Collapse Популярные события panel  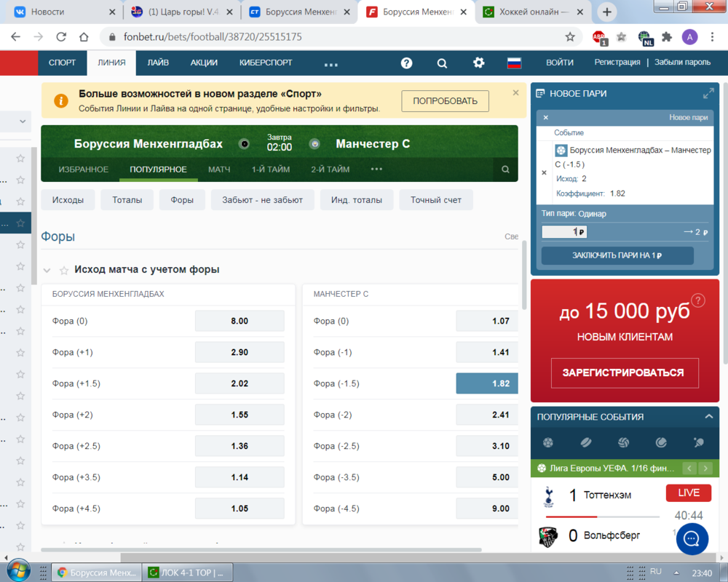tap(709, 416)
